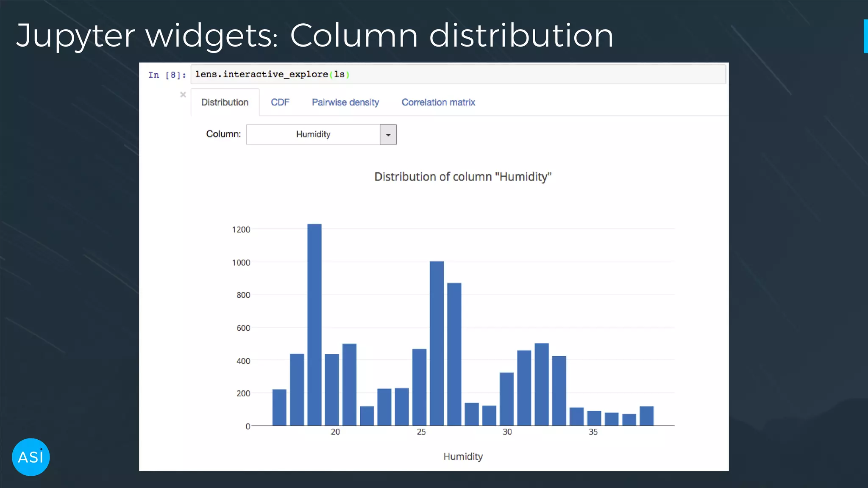868x488 pixels.
Task: Click the tallest histogram bar above 1200
Action: click(314, 324)
